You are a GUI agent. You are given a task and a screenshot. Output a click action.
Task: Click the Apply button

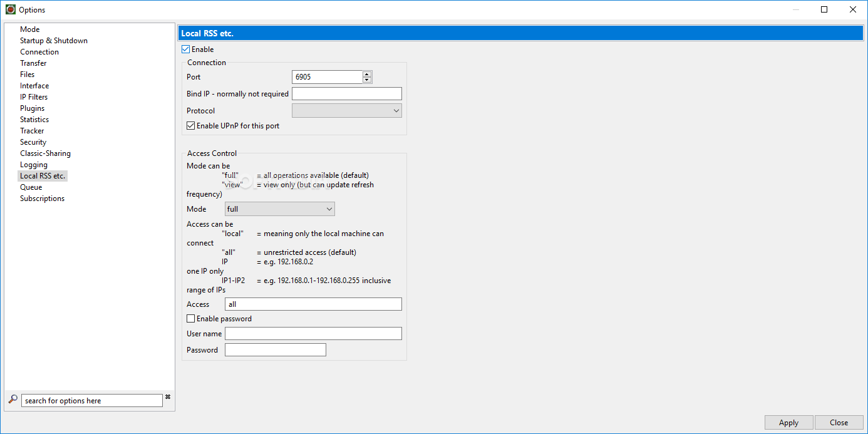point(789,423)
